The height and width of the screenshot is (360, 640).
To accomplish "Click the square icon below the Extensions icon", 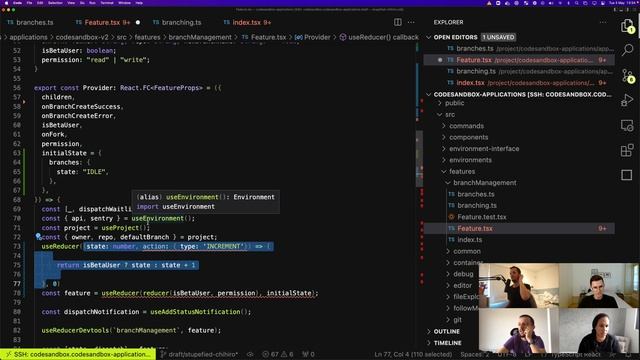I will point(627,175).
